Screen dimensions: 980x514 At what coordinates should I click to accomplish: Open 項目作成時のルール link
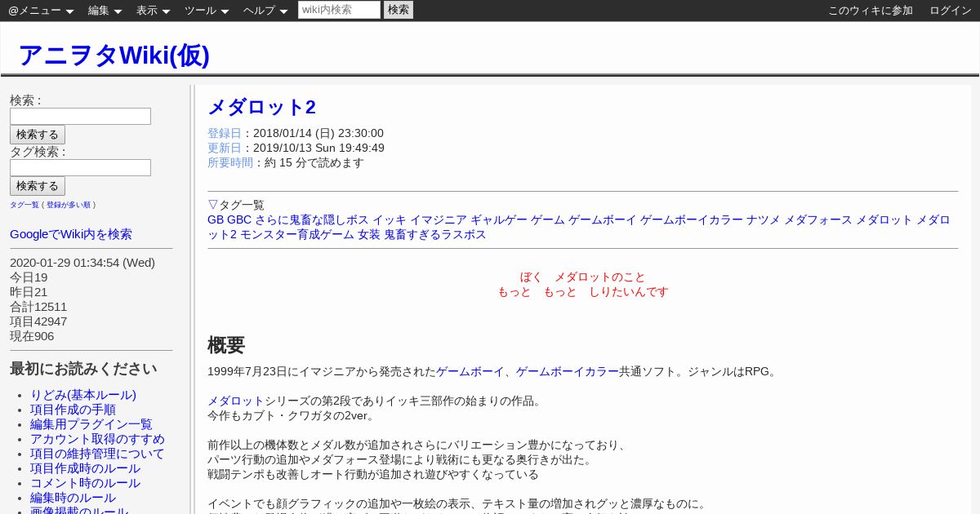(85, 468)
